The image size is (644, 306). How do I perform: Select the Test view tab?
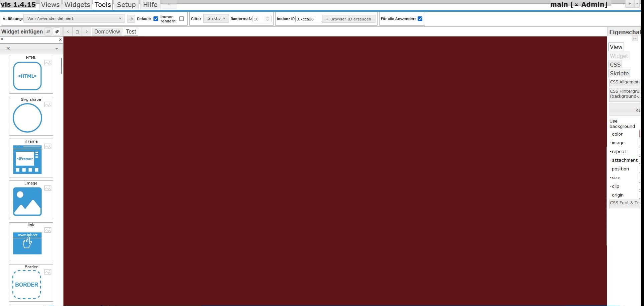tap(131, 32)
